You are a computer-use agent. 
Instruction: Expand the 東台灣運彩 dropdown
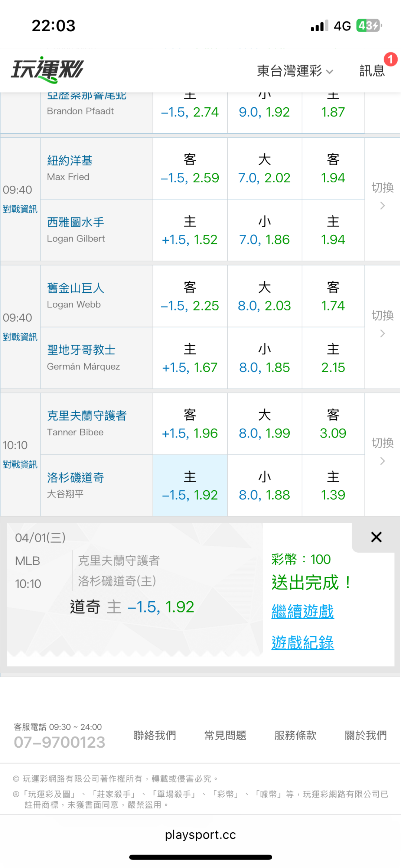295,71
